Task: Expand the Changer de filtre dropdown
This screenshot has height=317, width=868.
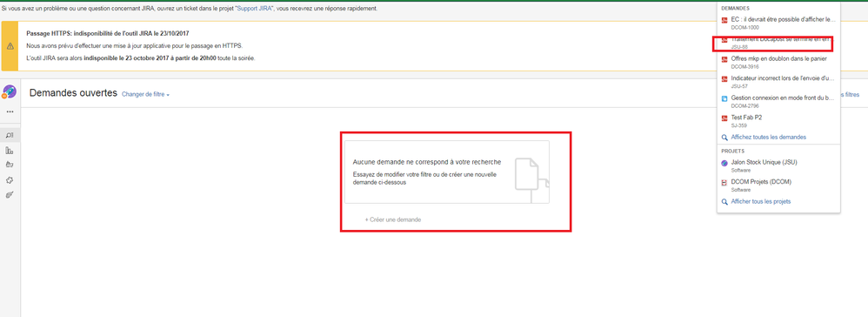Action: click(145, 95)
